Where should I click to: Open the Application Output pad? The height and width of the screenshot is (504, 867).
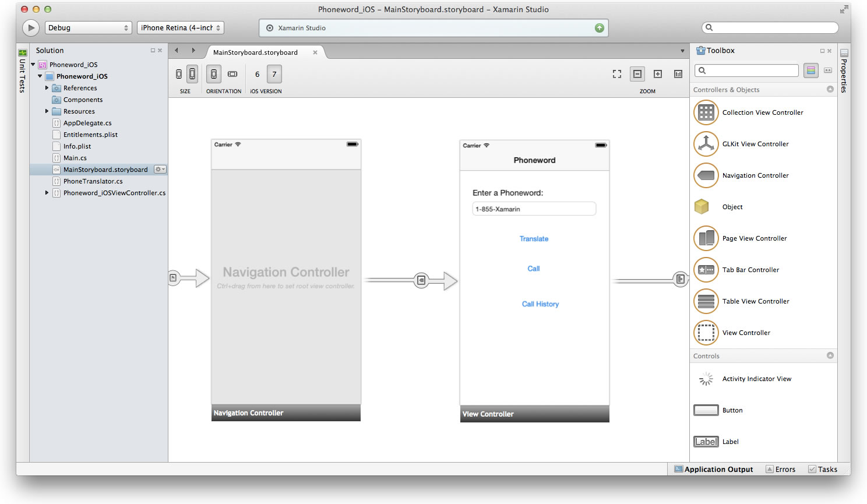[x=713, y=469]
